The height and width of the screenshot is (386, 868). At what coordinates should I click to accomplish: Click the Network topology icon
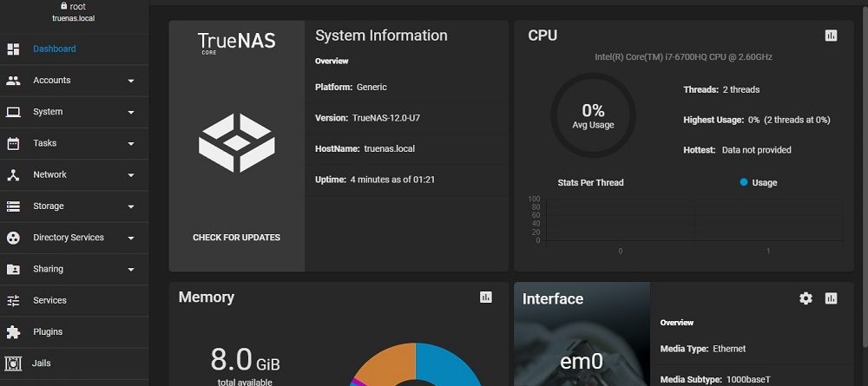pos(13,174)
